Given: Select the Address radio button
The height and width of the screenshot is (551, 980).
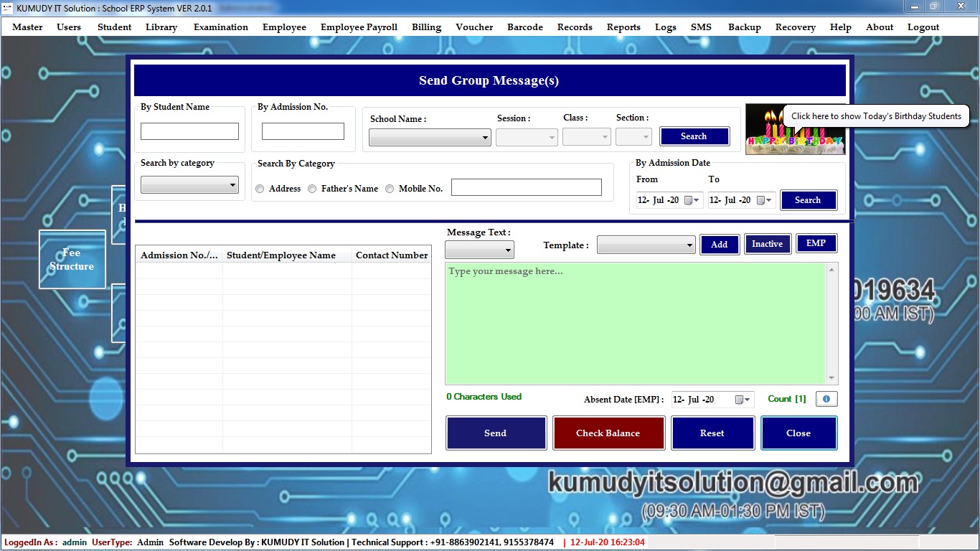Looking at the screenshot, I should pos(260,189).
